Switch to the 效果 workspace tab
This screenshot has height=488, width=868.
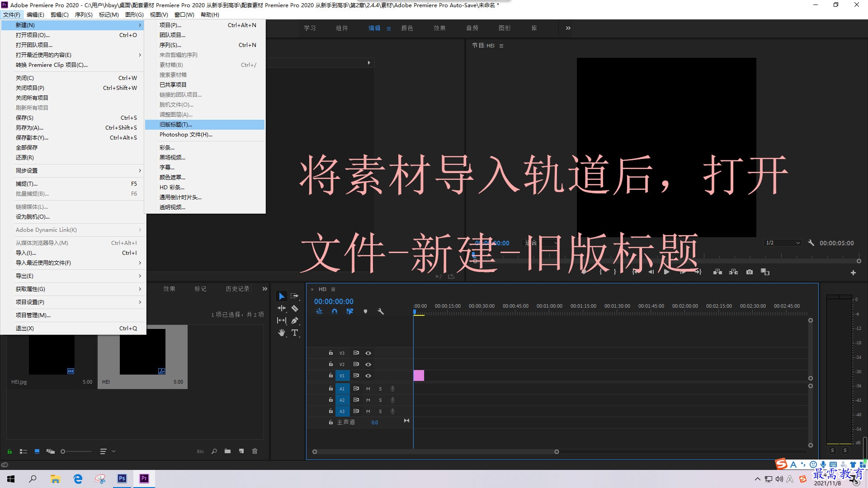tap(439, 28)
